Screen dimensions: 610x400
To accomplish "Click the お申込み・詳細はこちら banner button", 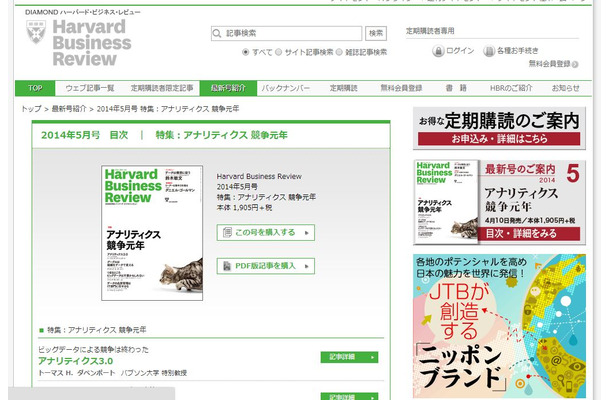I will tap(499, 139).
